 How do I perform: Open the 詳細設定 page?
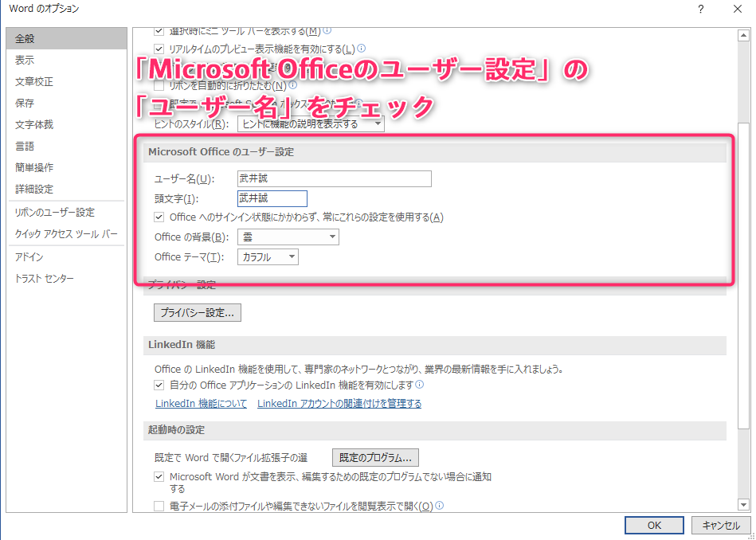pos(67,189)
